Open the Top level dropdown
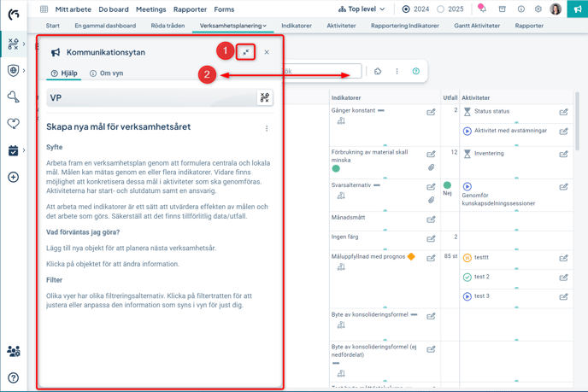This screenshot has width=588, height=392. point(362,9)
